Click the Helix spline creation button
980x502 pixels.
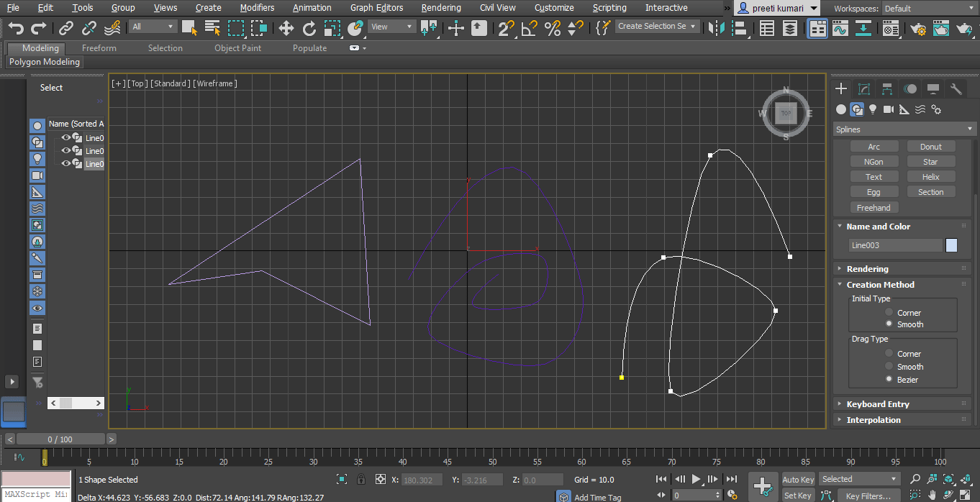tap(930, 176)
